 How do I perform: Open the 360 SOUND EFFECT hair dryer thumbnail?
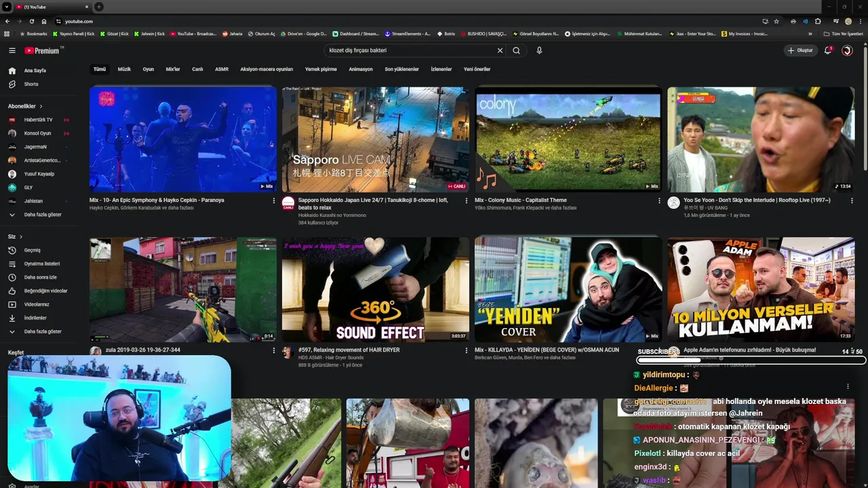point(376,289)
